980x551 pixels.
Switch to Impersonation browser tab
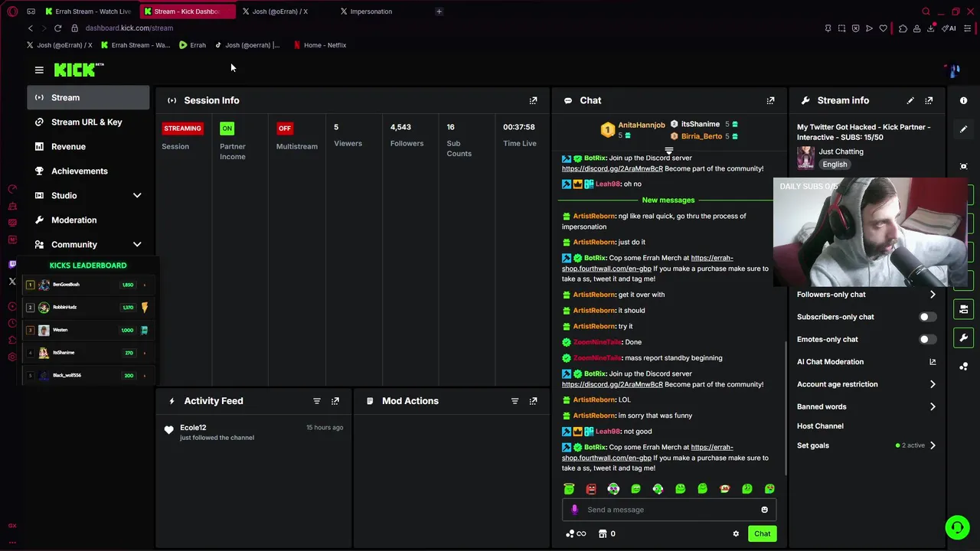tap(371, 11)
